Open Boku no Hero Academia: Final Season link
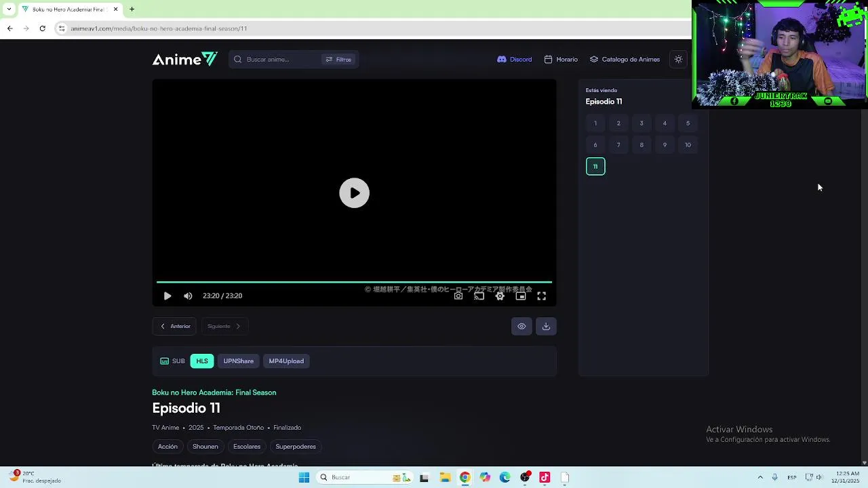The image size is (868, 488). (214, 392)
